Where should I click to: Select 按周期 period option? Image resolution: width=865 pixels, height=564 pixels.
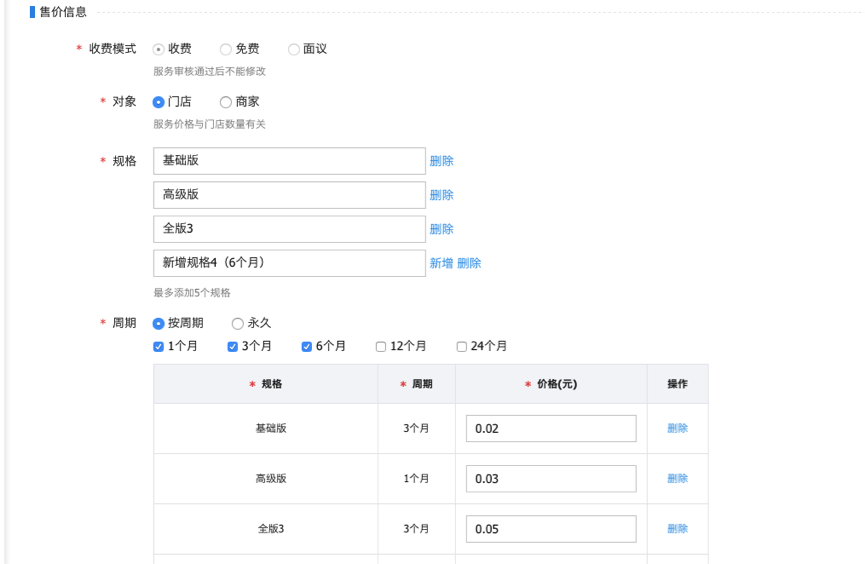[158, 323]
